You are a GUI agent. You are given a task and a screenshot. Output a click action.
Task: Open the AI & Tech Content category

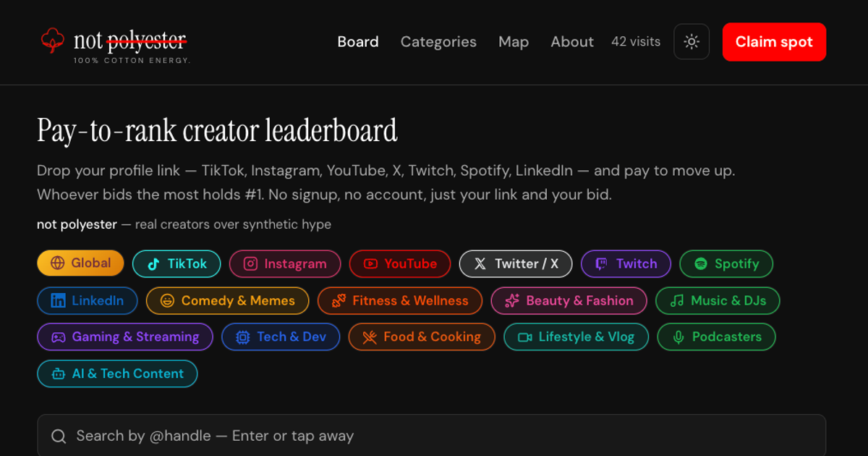(117, 373)
